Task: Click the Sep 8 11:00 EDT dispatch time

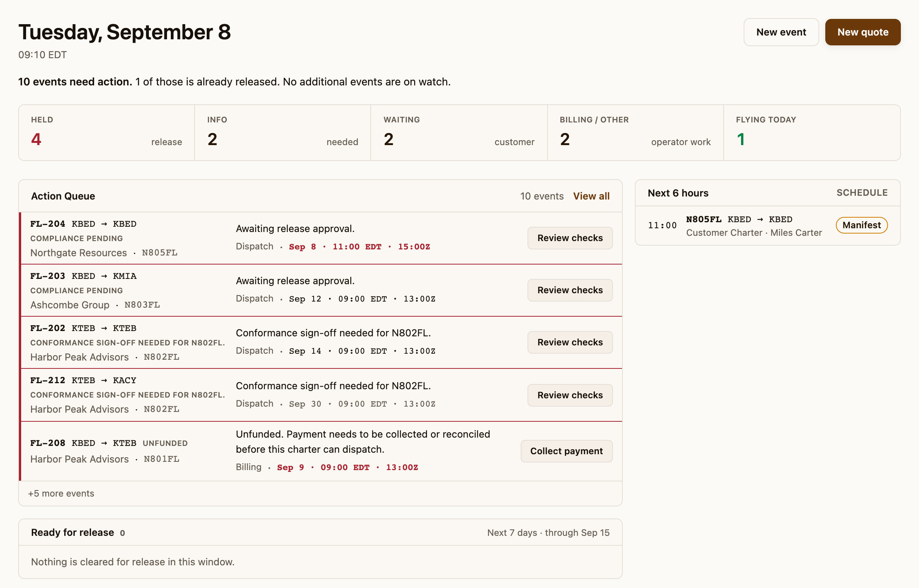Action: (x=359, y=247)
